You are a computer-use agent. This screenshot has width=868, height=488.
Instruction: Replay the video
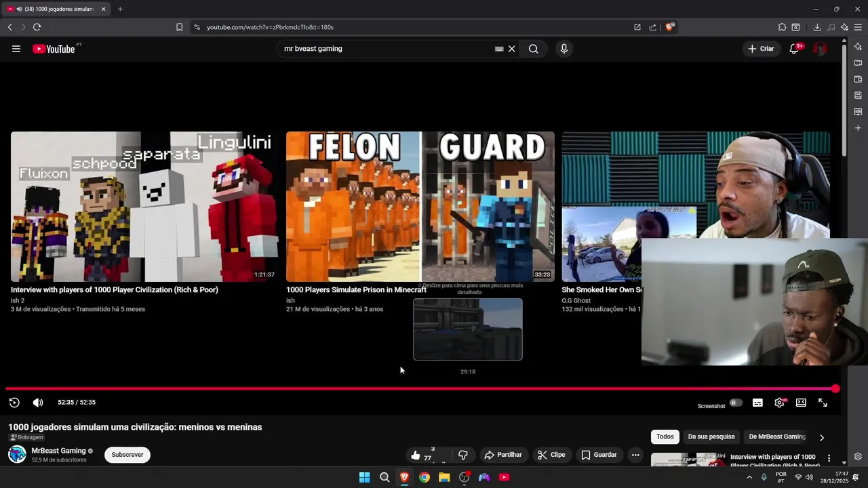[14, 403]
